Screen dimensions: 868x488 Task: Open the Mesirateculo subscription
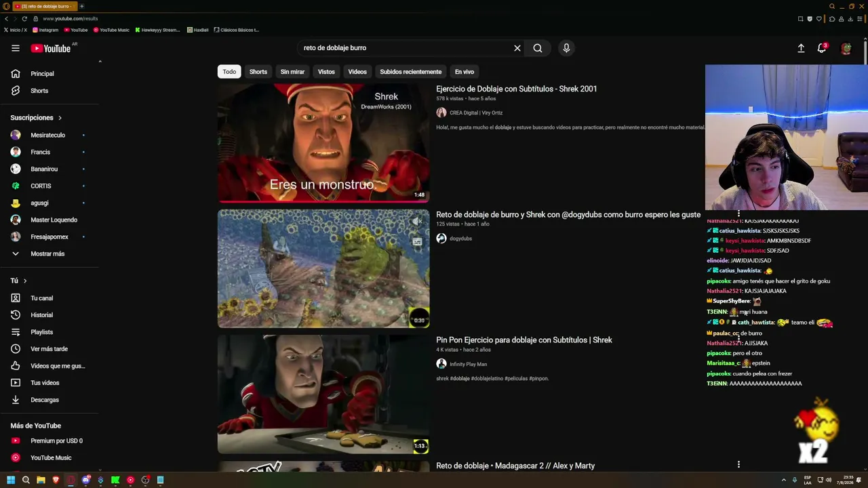tap(49, 135)
